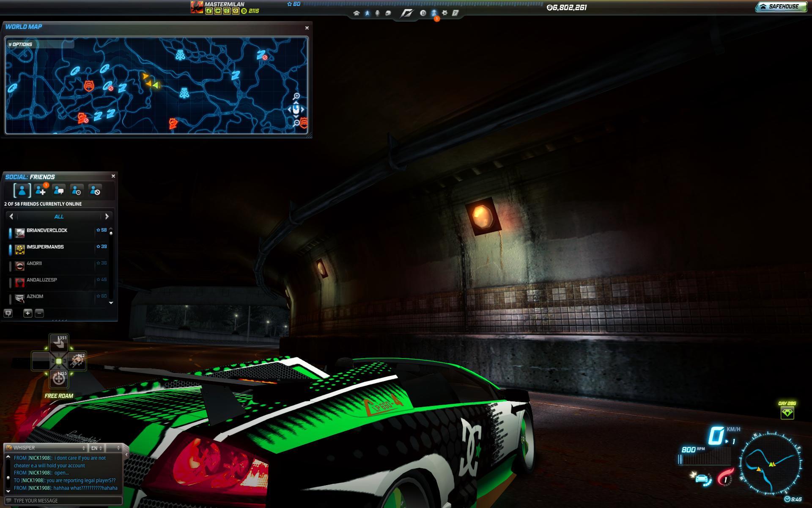Select friend BRIANOVERCLOCK

pos(58,233)
